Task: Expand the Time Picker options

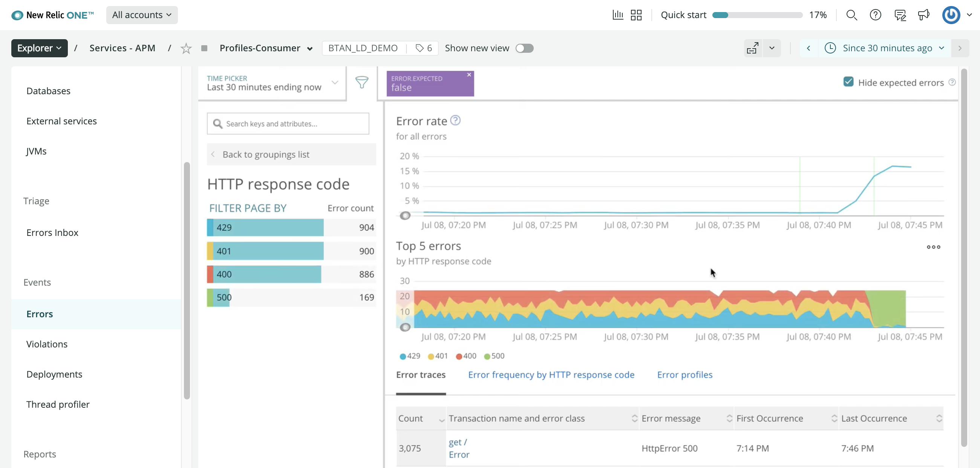Action: click(x=334, y=82)
